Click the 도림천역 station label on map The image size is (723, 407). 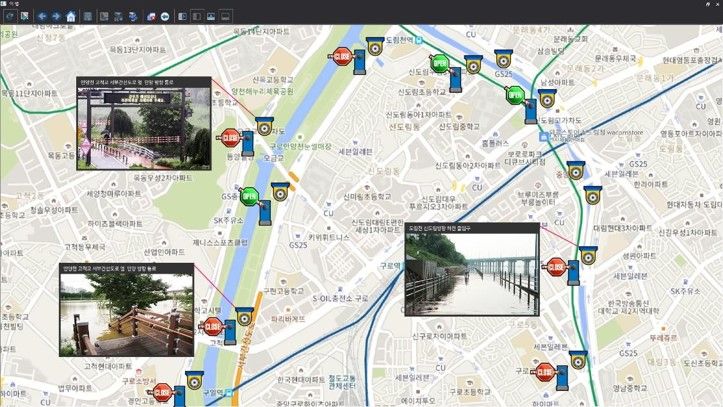[399, 40]
